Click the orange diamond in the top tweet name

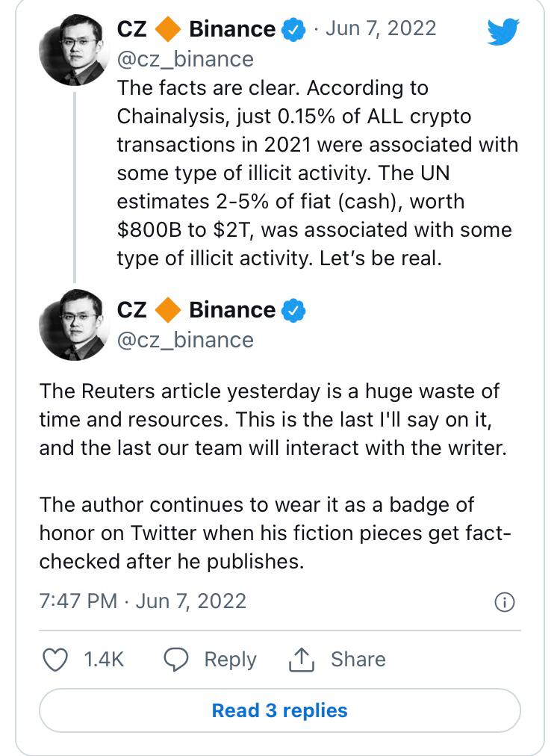168,30
